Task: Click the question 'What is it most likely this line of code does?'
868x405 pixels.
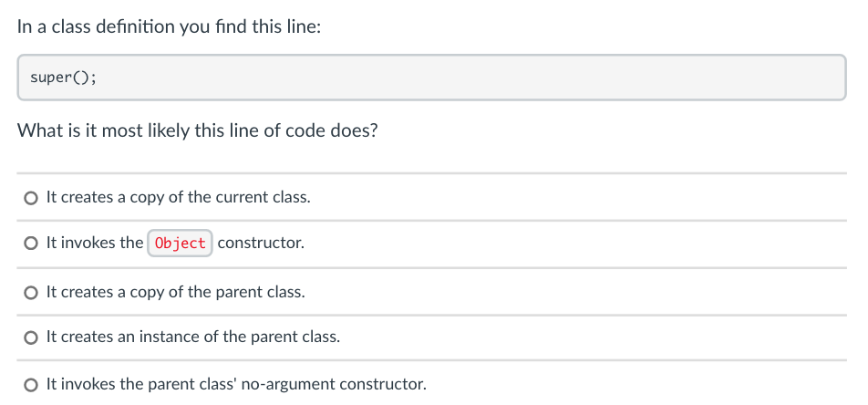Action: pyautogui.click(x=198, y=130)
